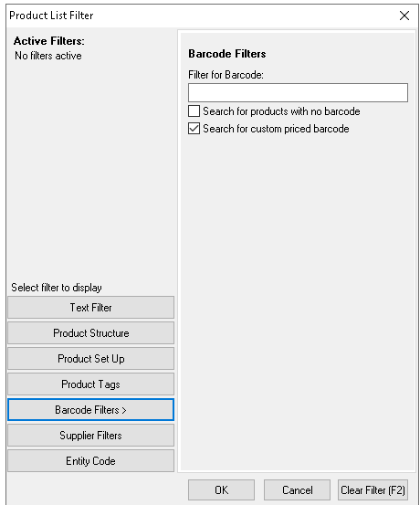Switch to Product Set Up filters
The image size is (420, 505).
(90, 359)
